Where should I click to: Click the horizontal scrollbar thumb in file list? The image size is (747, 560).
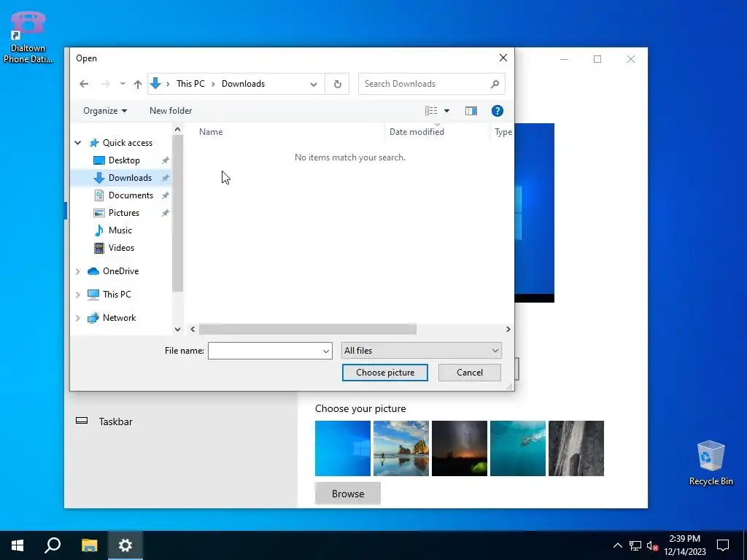click(x=307, y=329)
